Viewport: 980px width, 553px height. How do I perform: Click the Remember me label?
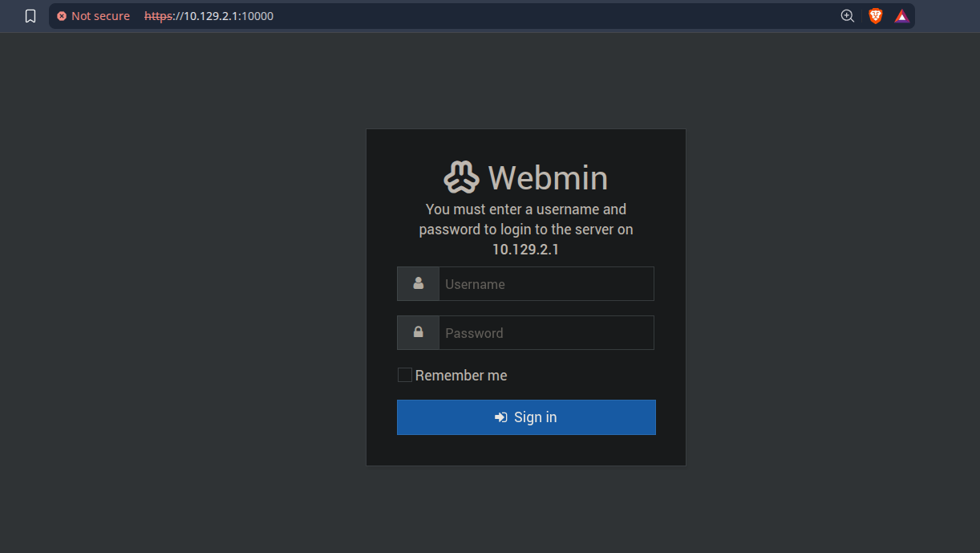(x=461, y=376)
